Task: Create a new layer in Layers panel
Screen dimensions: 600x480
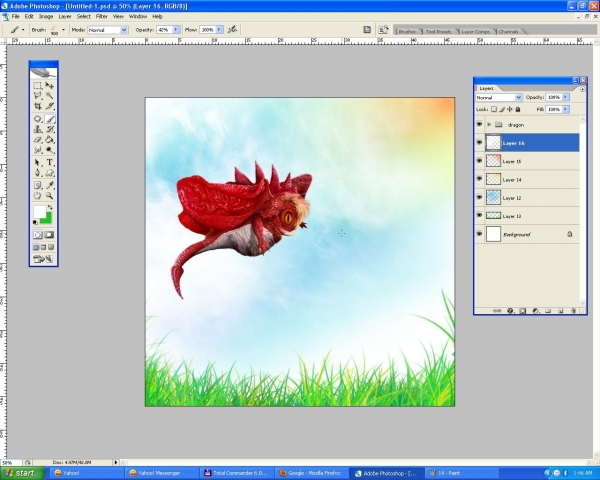Action: click(x=561, y=311)
